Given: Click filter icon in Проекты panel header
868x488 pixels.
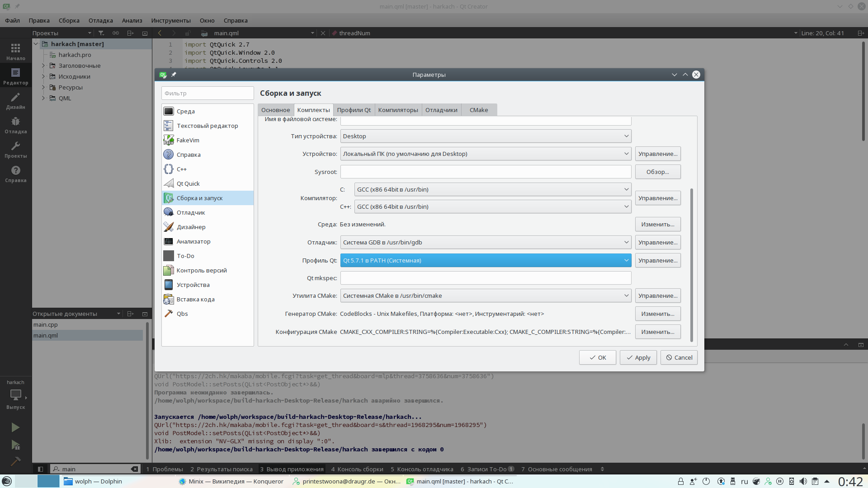Looking at the screenshot, I should tap(101, 33).
